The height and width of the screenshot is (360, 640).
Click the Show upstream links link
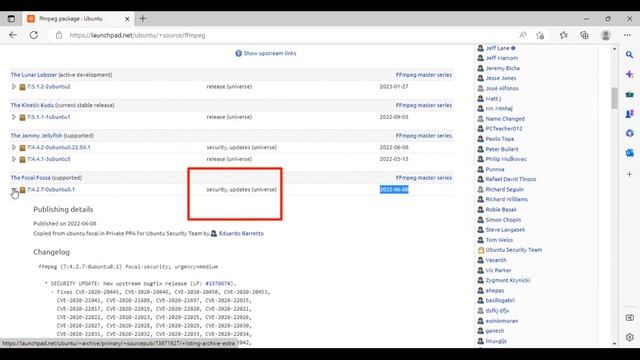click(269, 53)
